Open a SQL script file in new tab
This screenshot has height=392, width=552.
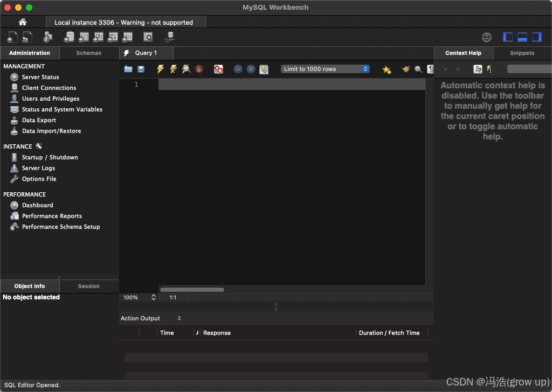click(27, 37)
